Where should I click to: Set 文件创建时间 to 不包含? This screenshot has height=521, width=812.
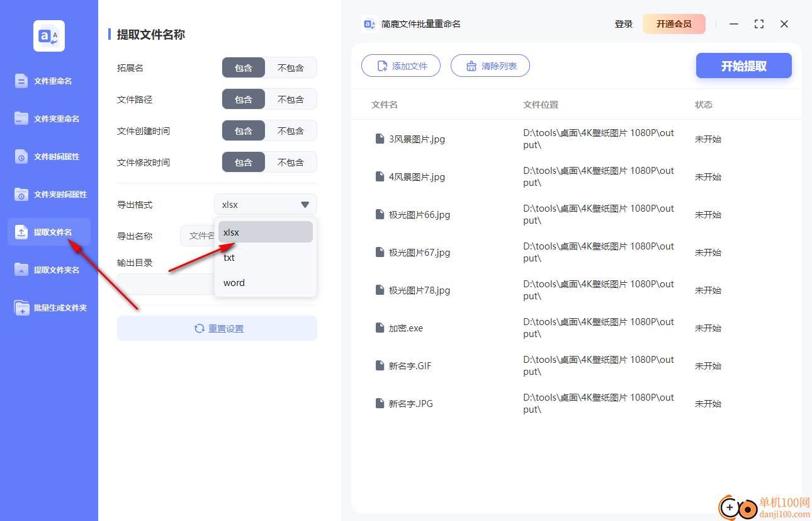[x=291, y=131]
